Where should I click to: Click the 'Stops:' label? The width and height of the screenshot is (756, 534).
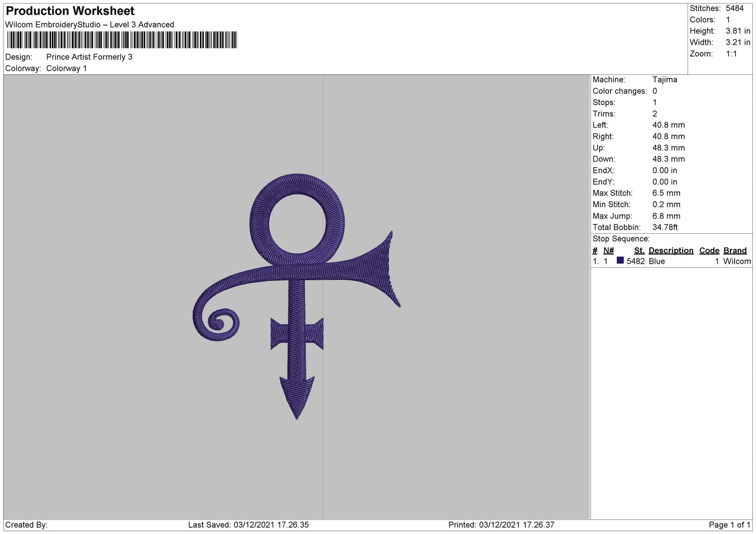604,103
